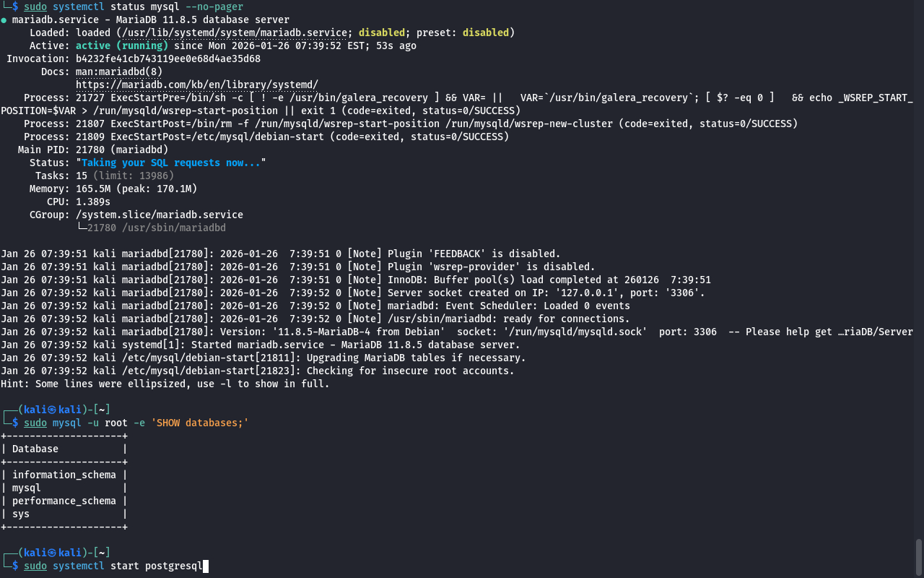The height and width of the screenshot is (578, 924).
Task: Click the green "active (running)" status text
Action: click(121, 46)
